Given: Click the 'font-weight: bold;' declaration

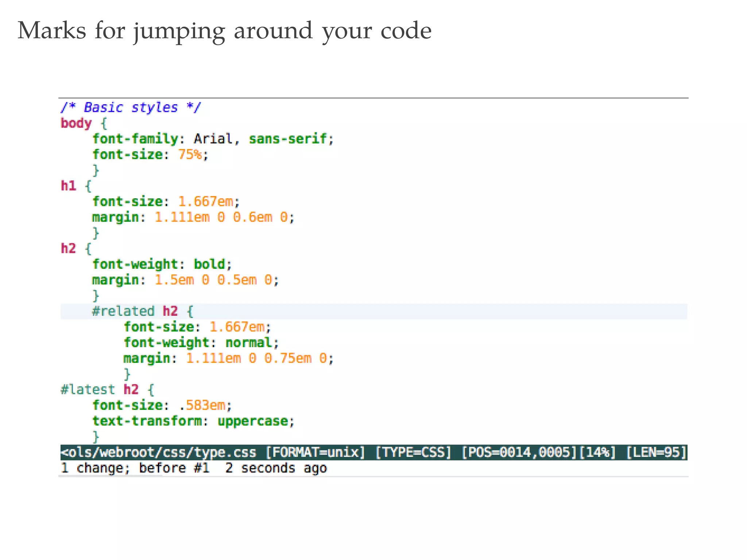Looking at the screenshot, I should click(x=162, y=264).
